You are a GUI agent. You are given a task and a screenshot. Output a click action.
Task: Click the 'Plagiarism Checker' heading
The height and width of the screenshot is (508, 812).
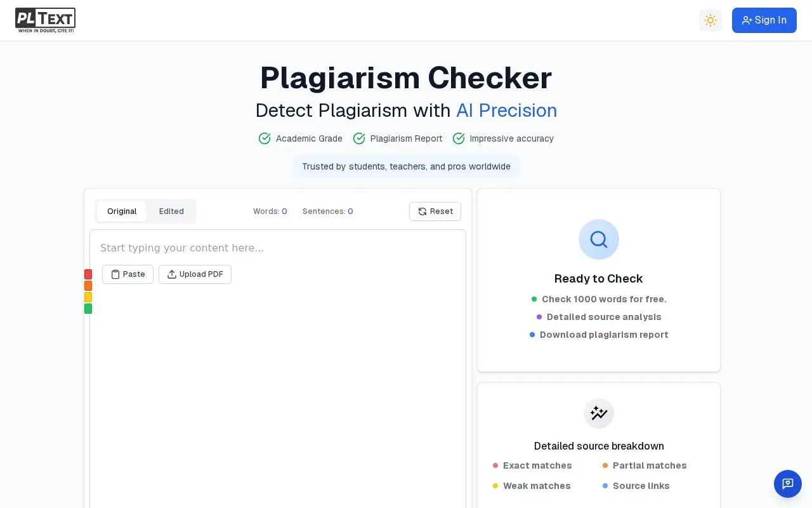406,78
